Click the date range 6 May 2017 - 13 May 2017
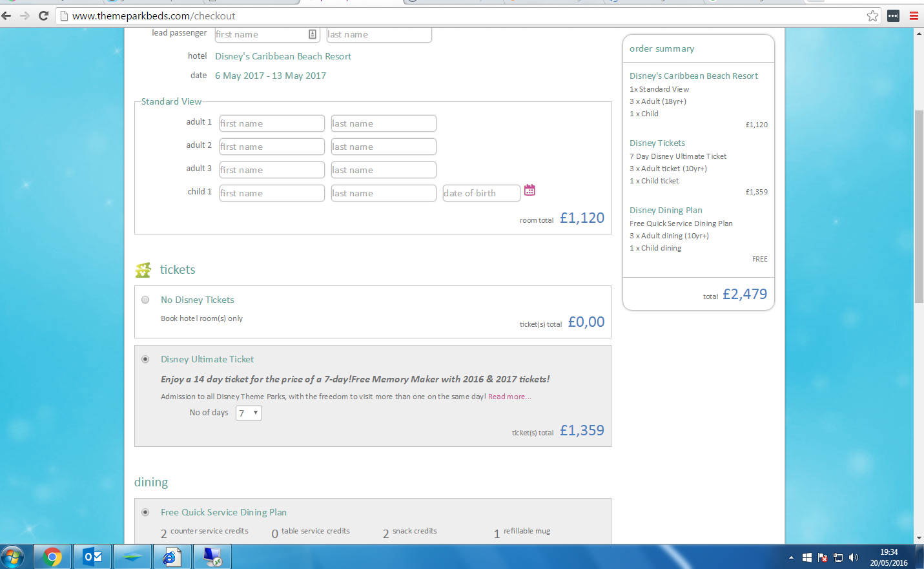 point(271,76)
